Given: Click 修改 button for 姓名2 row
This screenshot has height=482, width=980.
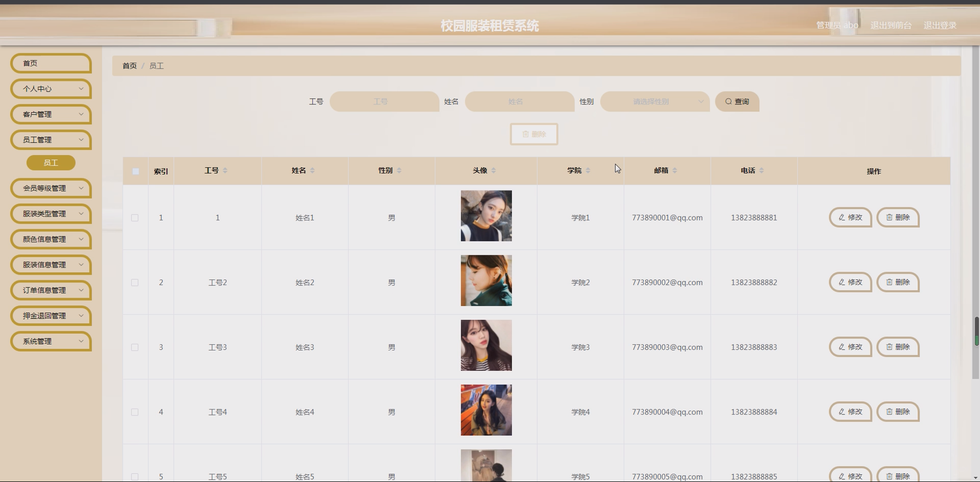Looking at the screenshot, I should coord(850,282).
